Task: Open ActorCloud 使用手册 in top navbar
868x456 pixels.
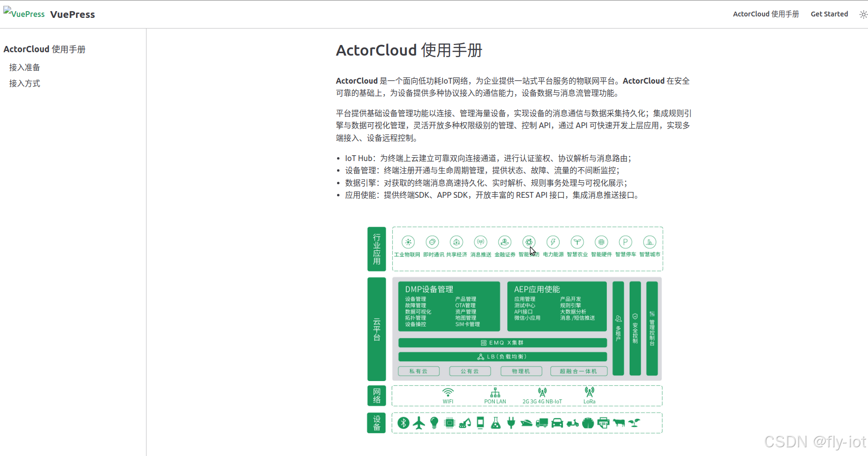Action: [x=766, y=14]
